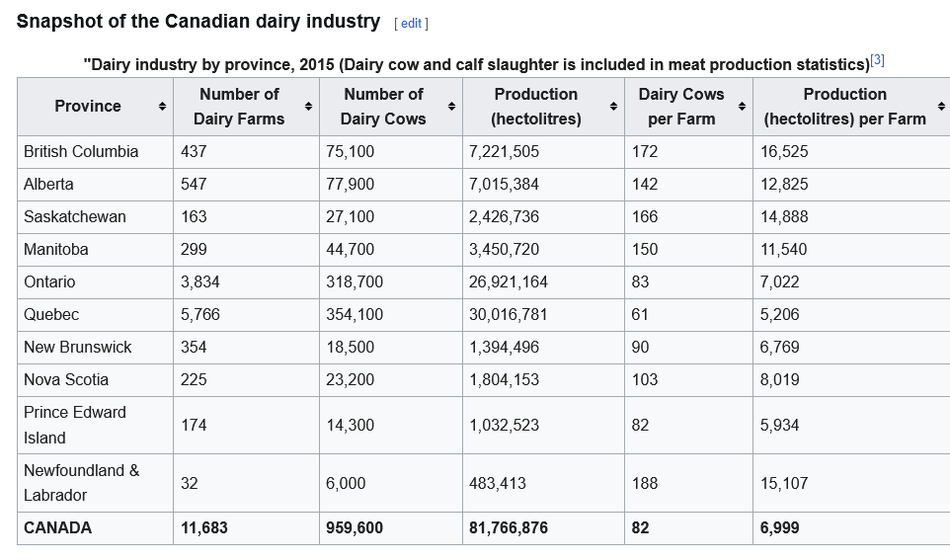
Task: Click the Production (hectolitres) header label
Action: (x=536, y=106)
